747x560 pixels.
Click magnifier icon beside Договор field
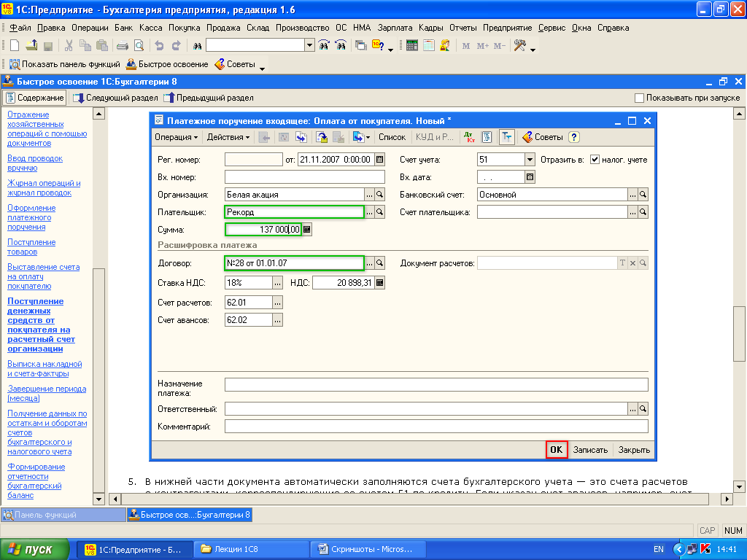pos(379,262)
